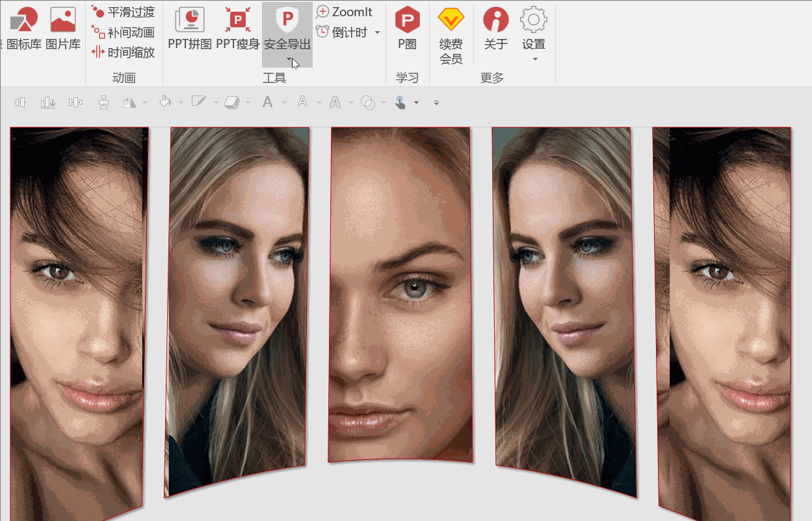Select the rightmost dark-haired portrait panel
812x521 pixels.
point(723,324)
